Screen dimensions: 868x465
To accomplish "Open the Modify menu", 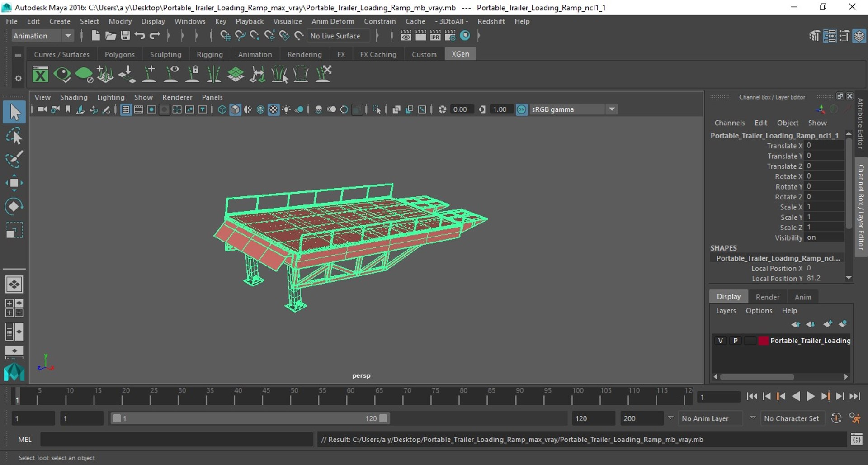I will point(120,21).
